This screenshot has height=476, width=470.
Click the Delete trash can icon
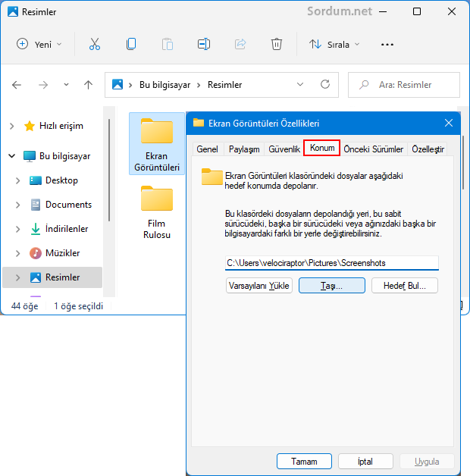[277, 44]
